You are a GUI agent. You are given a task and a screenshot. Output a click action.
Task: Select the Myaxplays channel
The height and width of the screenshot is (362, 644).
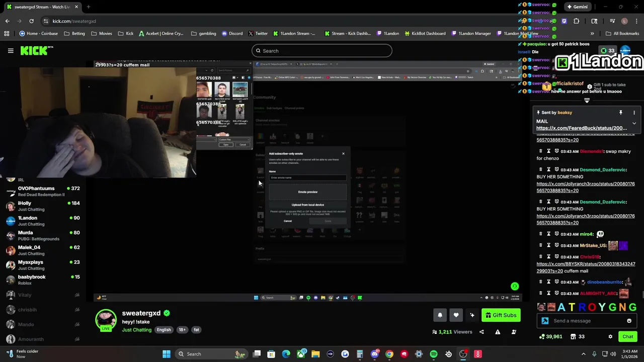pyautogui.click(x=43, y=265)
